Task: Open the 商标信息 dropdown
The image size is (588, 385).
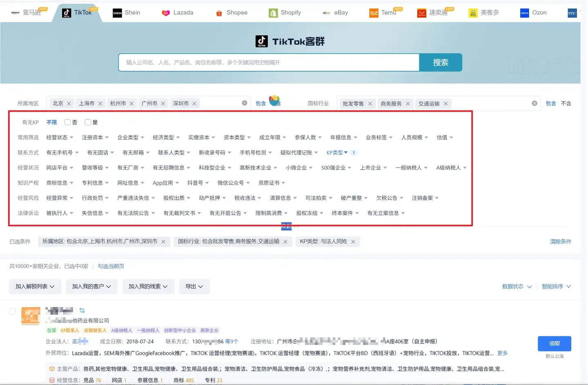Action: [x=60, y=183]
